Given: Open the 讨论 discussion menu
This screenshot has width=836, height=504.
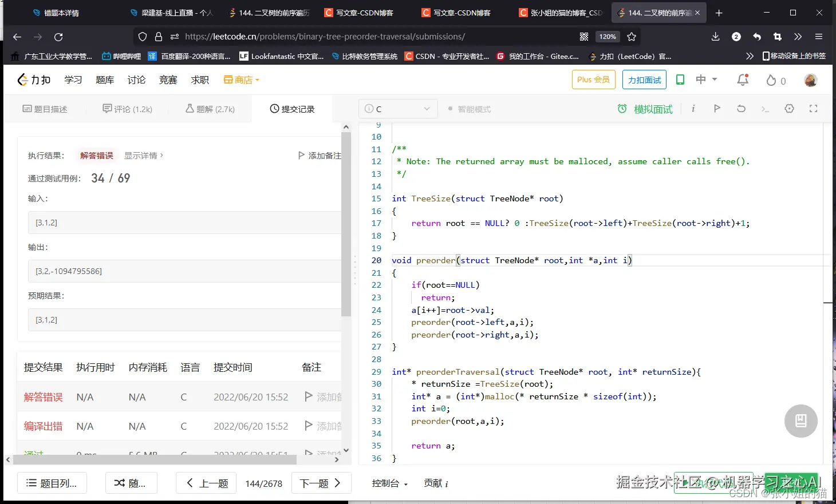Looking at the screenshot, I should [136, 80].
